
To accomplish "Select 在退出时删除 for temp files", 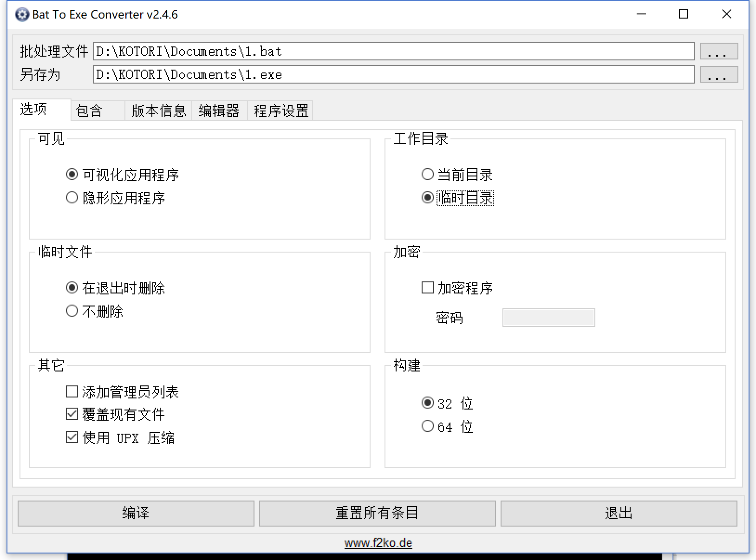I will coord(115,288).
